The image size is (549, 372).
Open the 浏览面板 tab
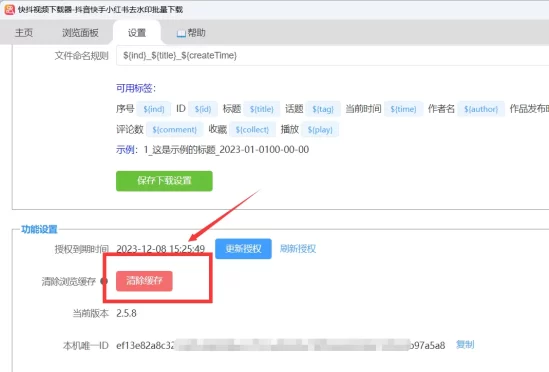click(80, 33)
